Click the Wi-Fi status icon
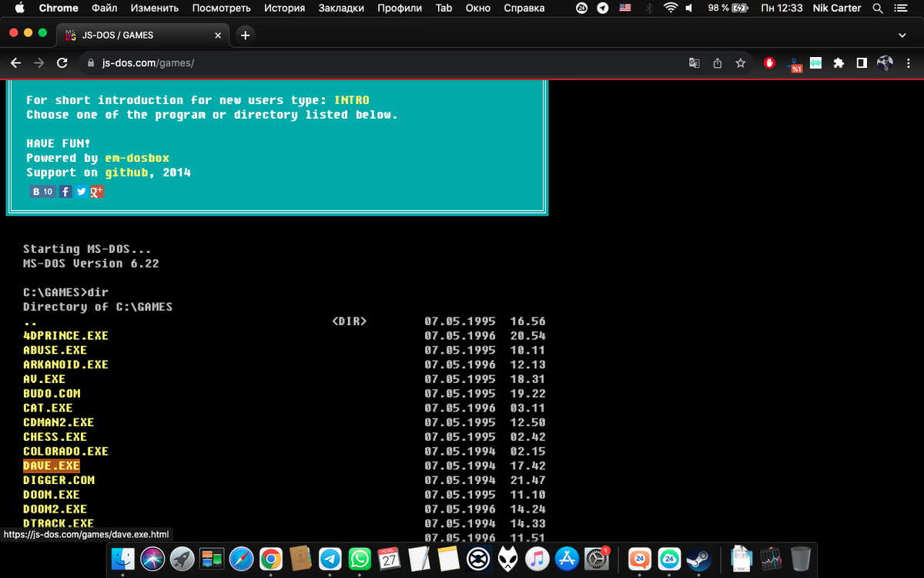924x578 pixels. coord(671,8)
